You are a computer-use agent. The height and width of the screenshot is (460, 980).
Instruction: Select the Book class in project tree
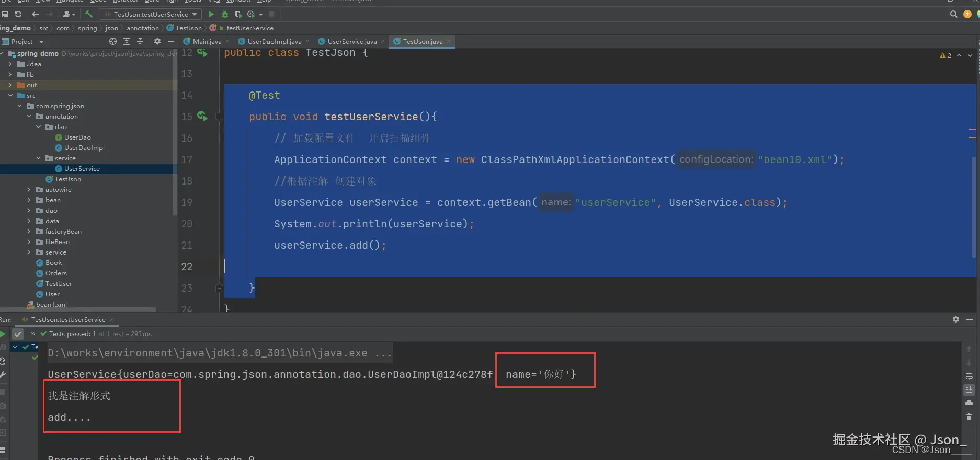point(53,262)
